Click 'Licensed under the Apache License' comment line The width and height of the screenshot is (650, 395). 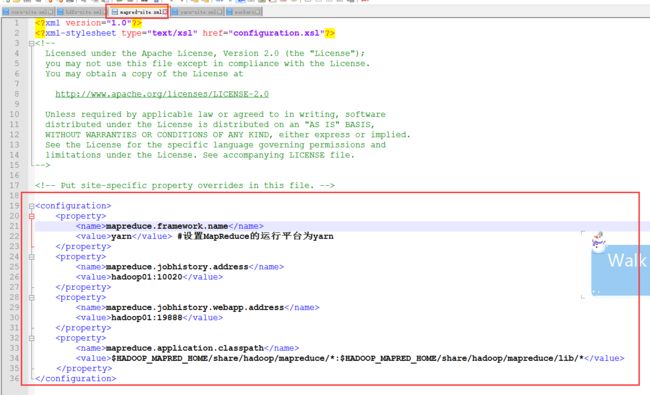(205, 53)
